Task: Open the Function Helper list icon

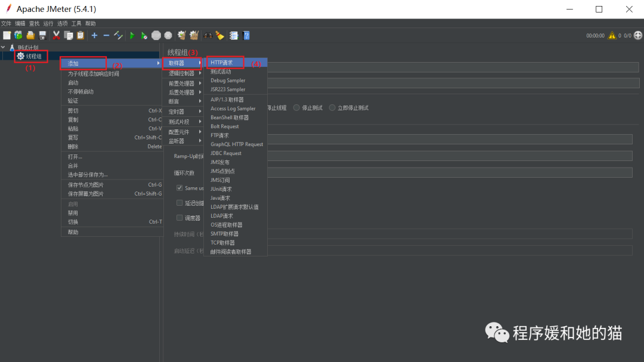Action: (x=234, y=36)
